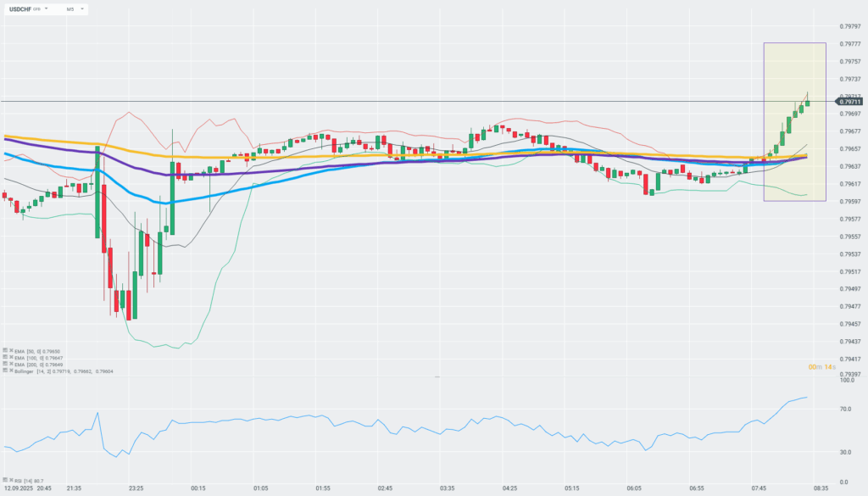This screenshot has width=868, height=496.
Task: Open settings icon for EMA 50 indicator
Action: pyautogui.click(x=5, y=351)
